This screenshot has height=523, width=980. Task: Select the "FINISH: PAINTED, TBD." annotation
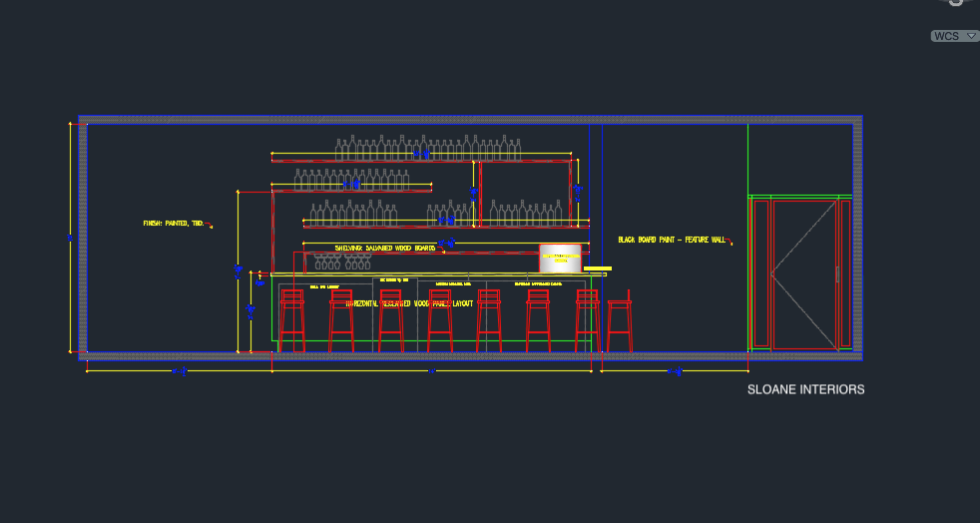tap(174, 224)
